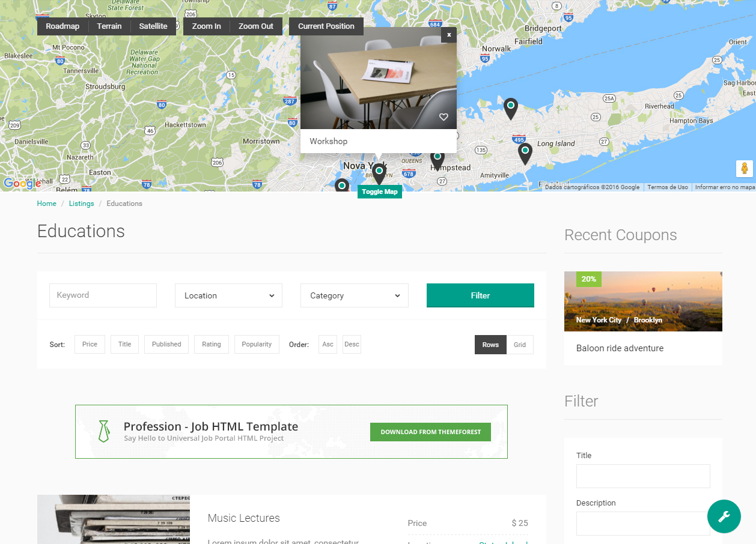Set sort order to Asc
756x544 pixels.
328,345
